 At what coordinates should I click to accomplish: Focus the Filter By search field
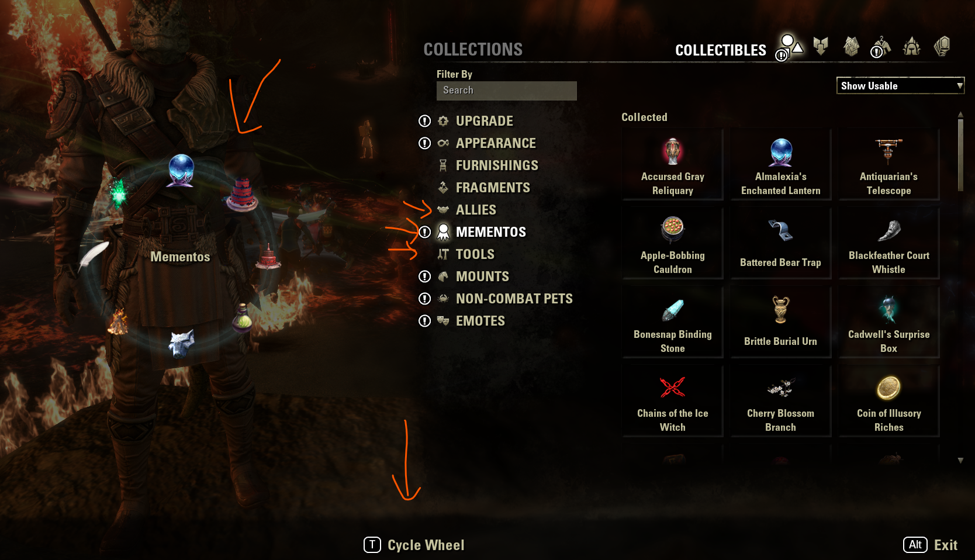point(506,91)
